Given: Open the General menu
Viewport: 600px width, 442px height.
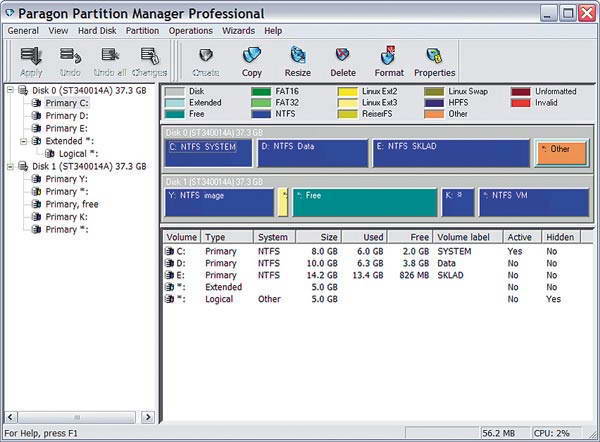Looking at the screenshot, I should [23, 31].
